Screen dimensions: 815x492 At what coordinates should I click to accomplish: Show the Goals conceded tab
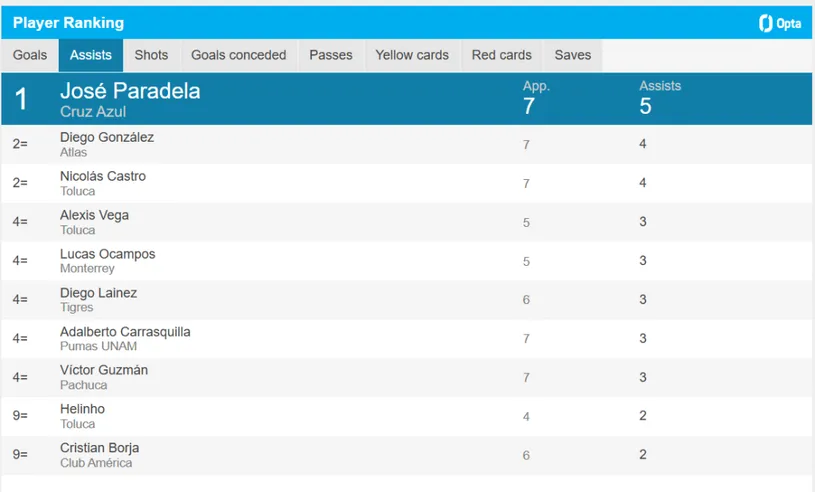point(238,55)
